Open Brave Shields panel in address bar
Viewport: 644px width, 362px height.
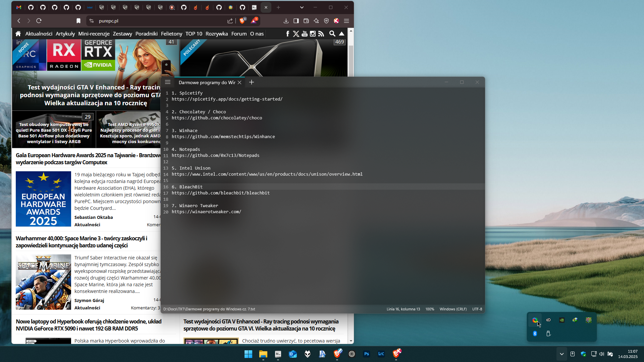pyautogui.click(x=243, y=21)
